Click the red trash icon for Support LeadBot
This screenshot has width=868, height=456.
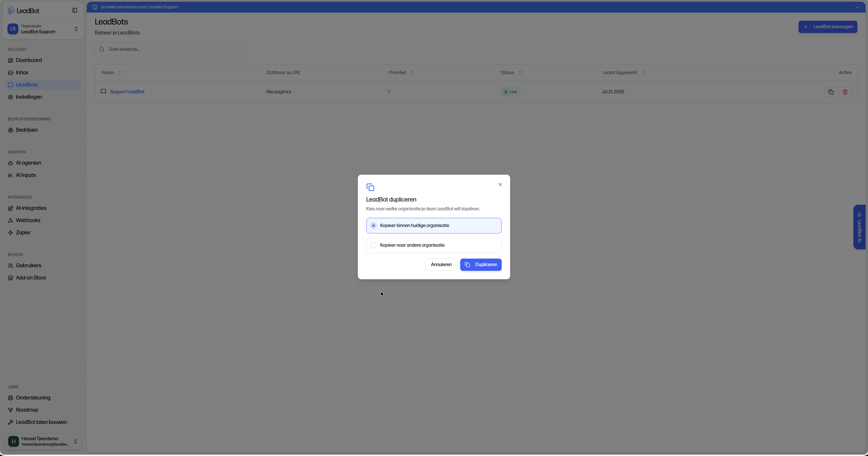845,92
